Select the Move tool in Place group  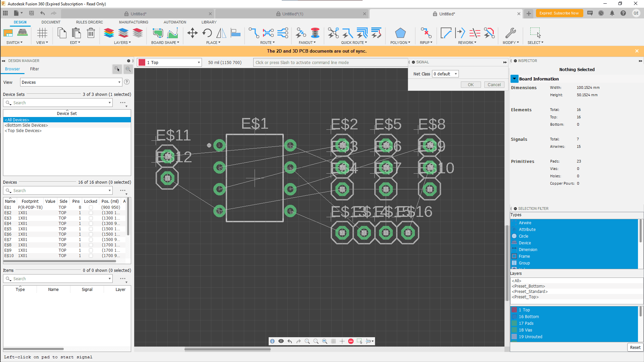(192, 33)
